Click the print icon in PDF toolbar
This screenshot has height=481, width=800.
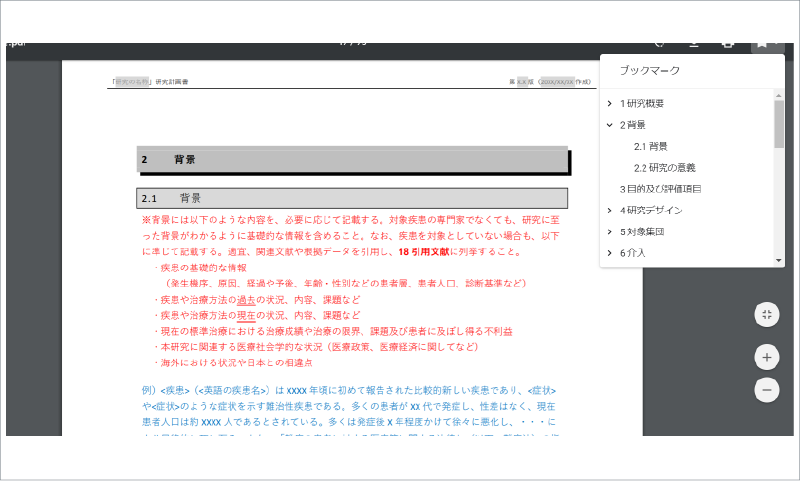728,45
